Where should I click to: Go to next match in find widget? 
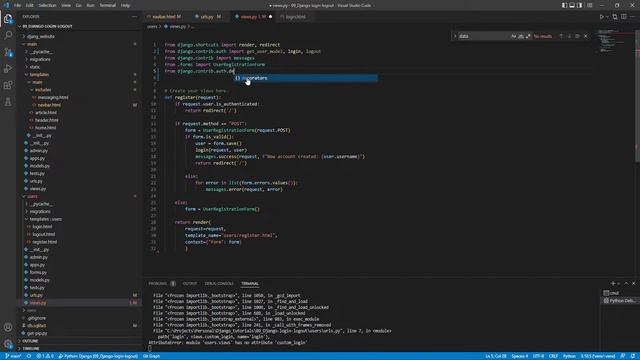point(569,36)
